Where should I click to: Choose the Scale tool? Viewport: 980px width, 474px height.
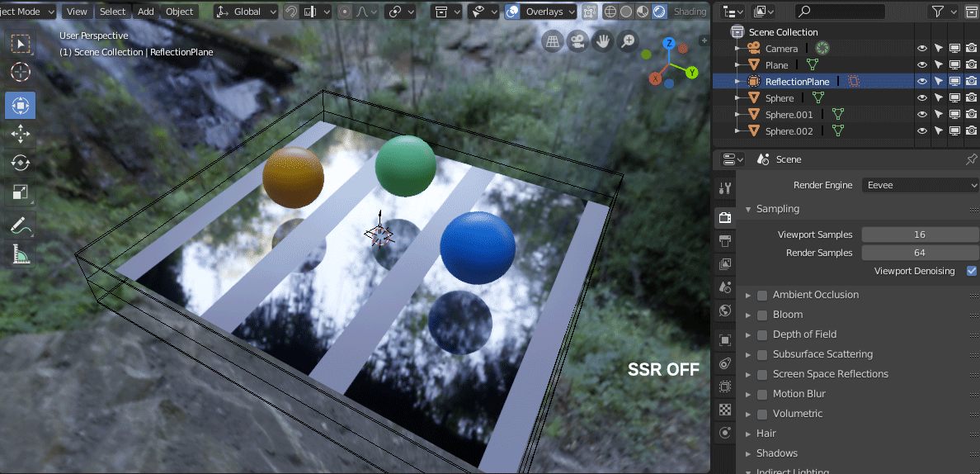tap(21, 192)
